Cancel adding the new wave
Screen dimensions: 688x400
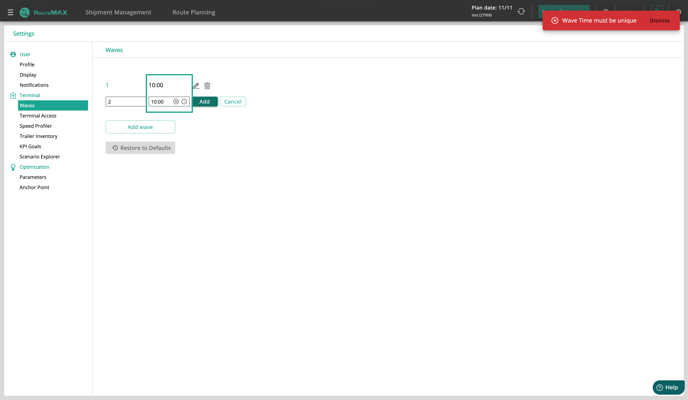[233, 102]
